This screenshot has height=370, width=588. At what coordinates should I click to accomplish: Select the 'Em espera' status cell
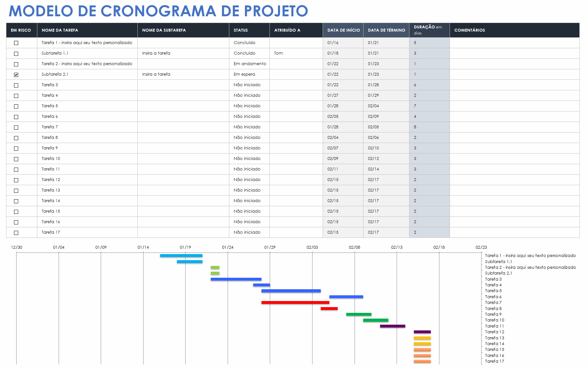click(249, 74)
